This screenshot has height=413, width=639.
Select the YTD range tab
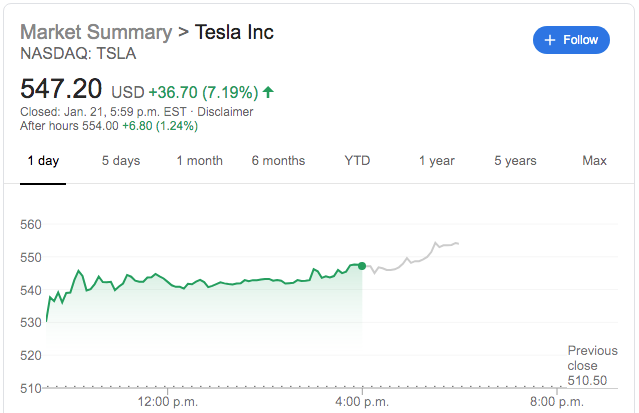click(357, 161)
